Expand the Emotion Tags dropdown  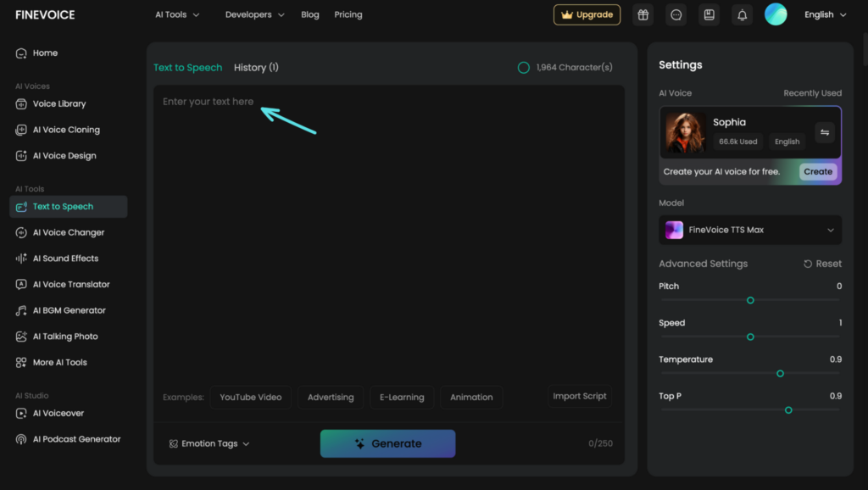209,443
